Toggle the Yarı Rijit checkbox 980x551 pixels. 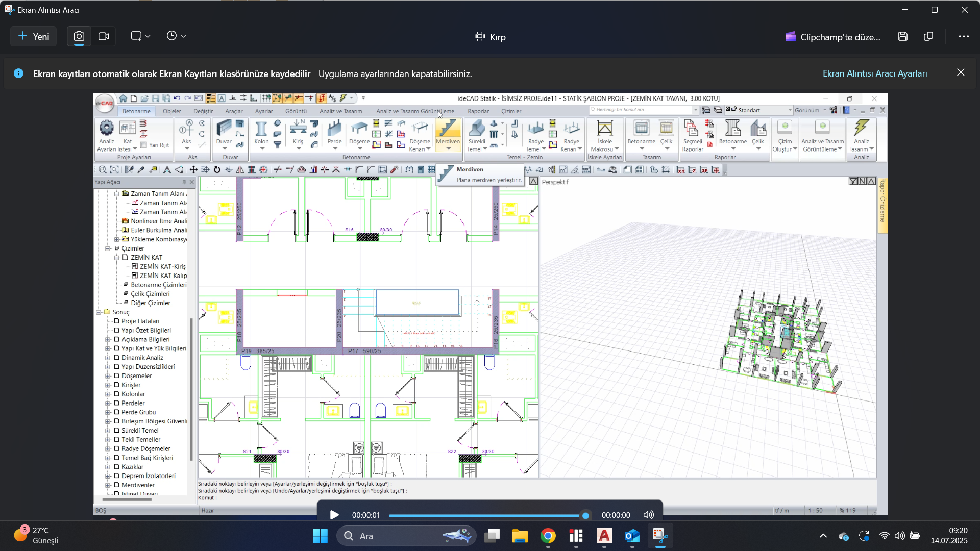pyautogui.click(x=143, y=145)
